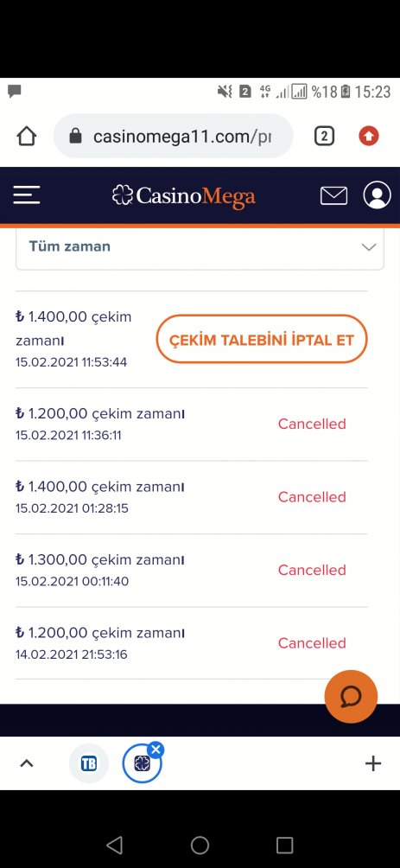Open the mail inbox envelope icon

(x=333, y=195)
